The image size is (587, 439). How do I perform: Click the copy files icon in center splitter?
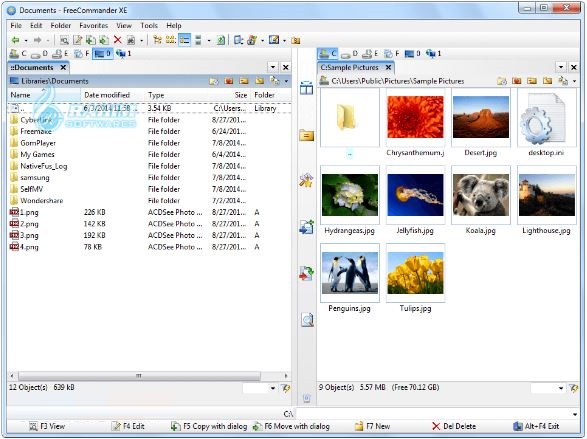click(x=306, y=227)
